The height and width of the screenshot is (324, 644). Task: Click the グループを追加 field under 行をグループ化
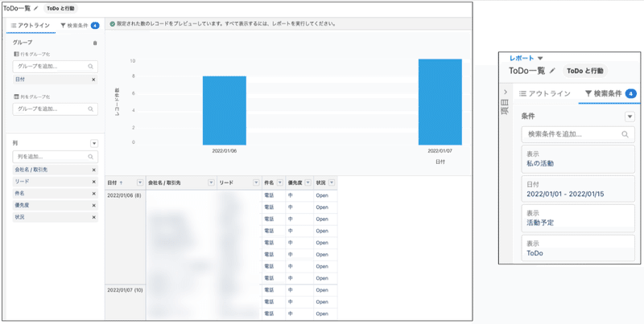55,66
